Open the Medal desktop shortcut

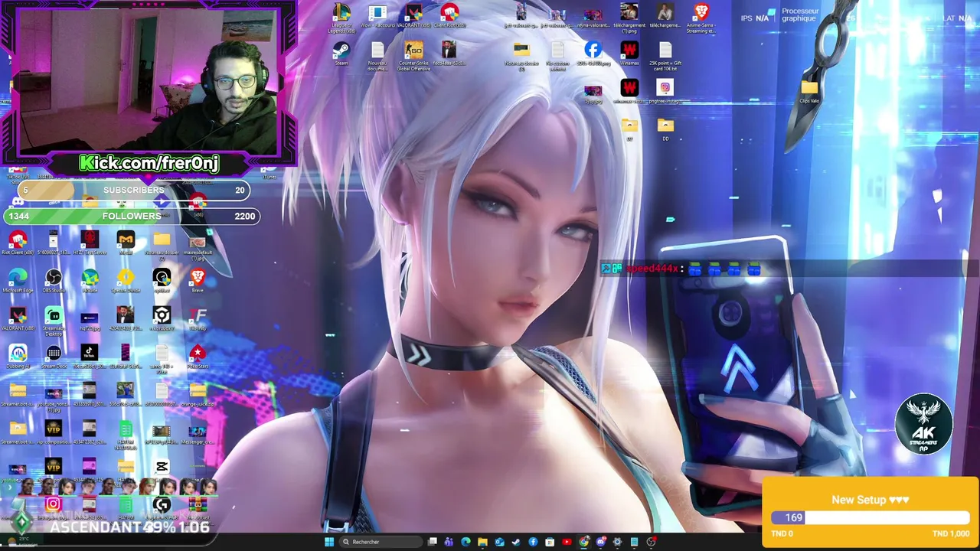(126, 243)
